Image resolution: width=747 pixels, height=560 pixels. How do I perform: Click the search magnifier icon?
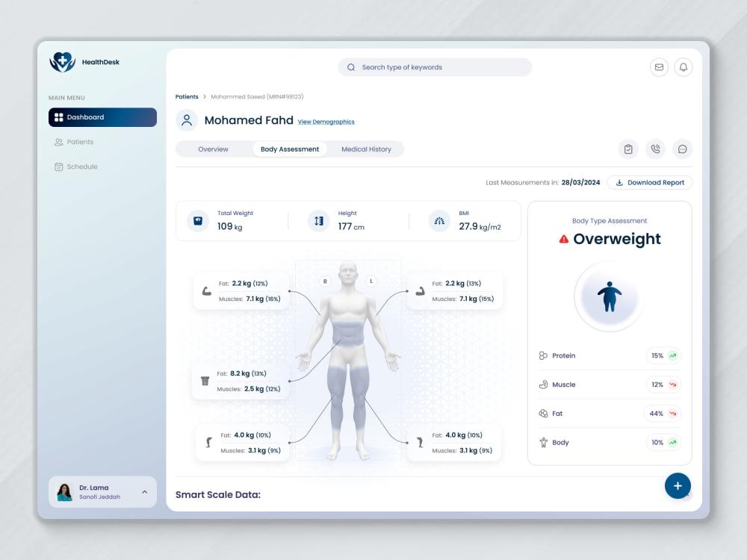[x=351, y=67]
